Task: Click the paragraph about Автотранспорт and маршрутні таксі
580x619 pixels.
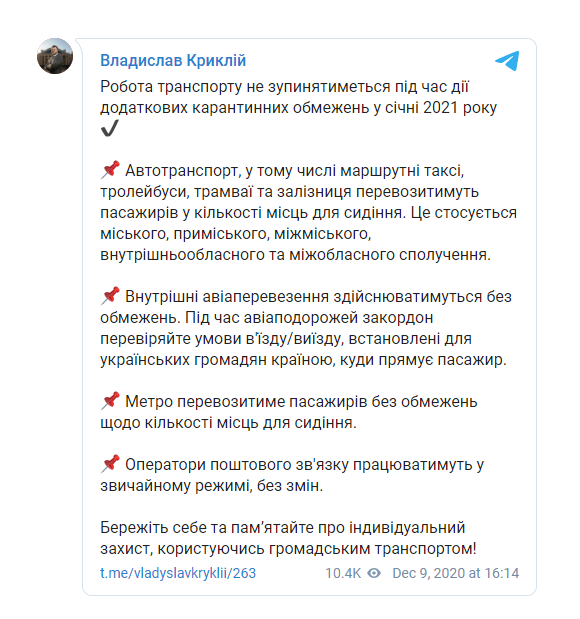Action: tap(308, 212)
